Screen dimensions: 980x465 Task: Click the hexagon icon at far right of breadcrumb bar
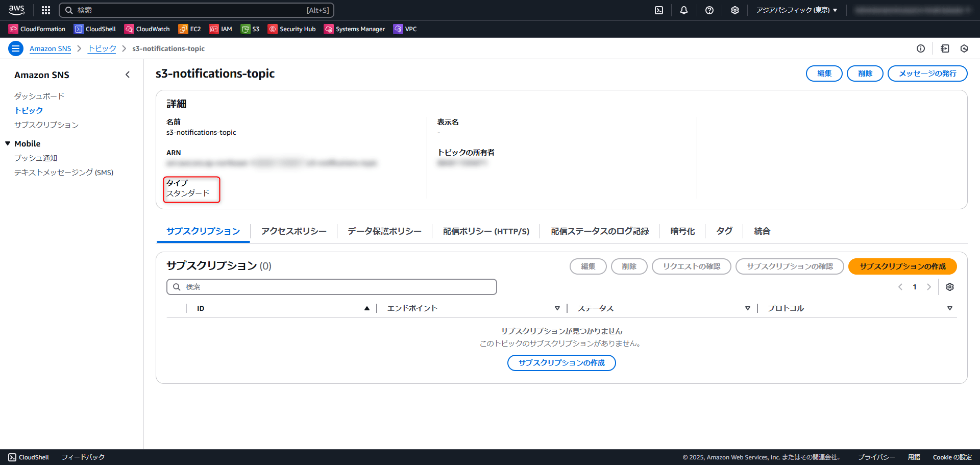pos(964,48)
